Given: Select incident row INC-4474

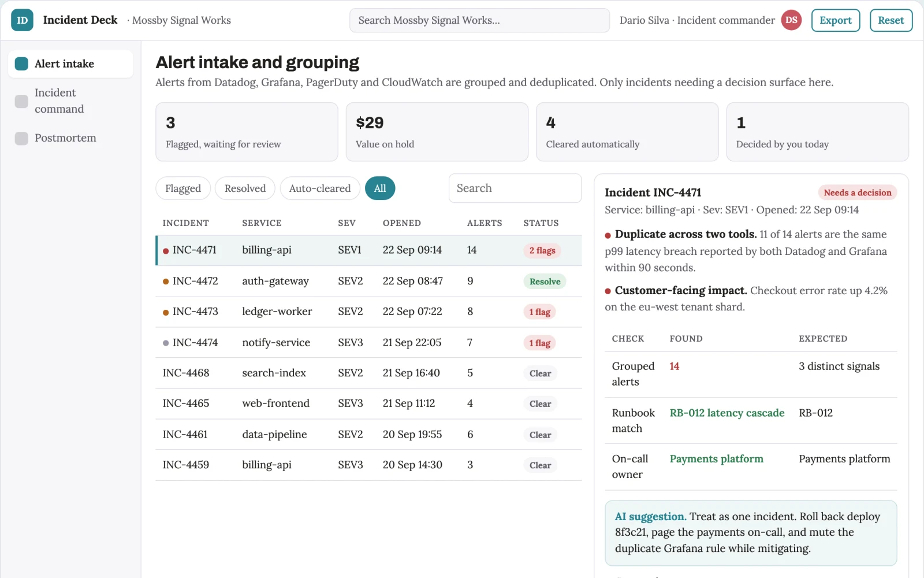Looking at the screenshot, I should [x=368, y=343].
